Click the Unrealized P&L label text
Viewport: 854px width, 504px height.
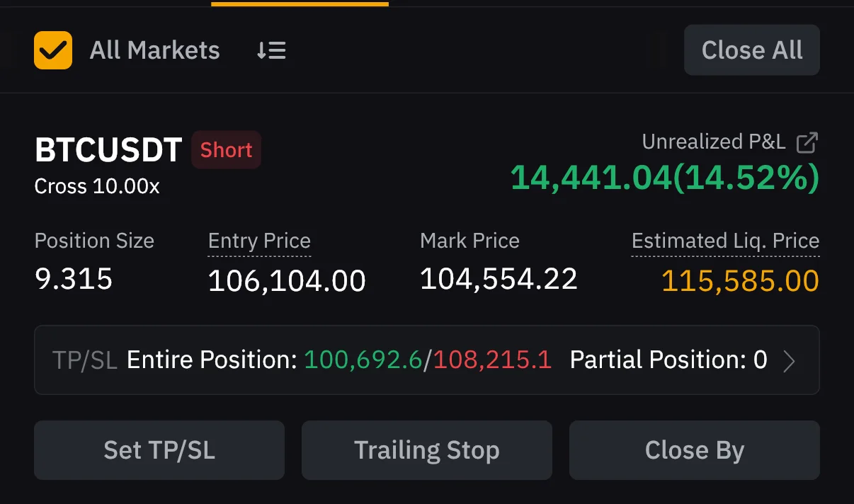[713, 142]
